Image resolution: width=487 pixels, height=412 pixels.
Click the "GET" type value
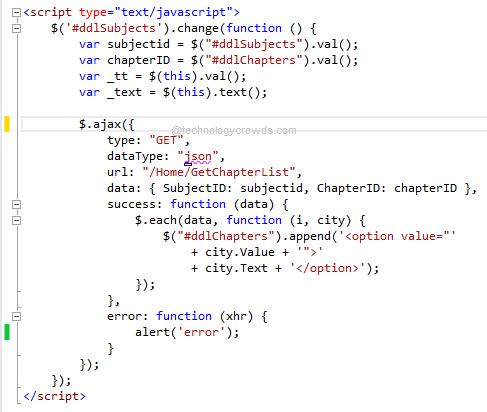pos(166,140)
